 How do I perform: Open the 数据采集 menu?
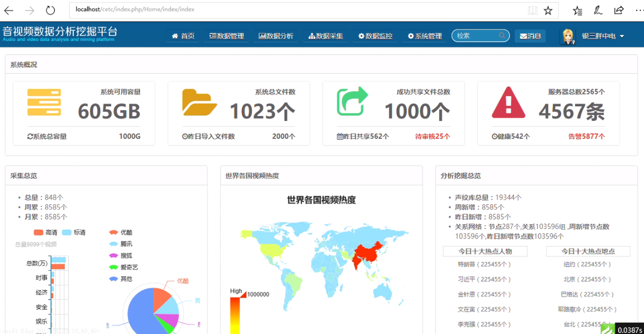coord(326,36)
